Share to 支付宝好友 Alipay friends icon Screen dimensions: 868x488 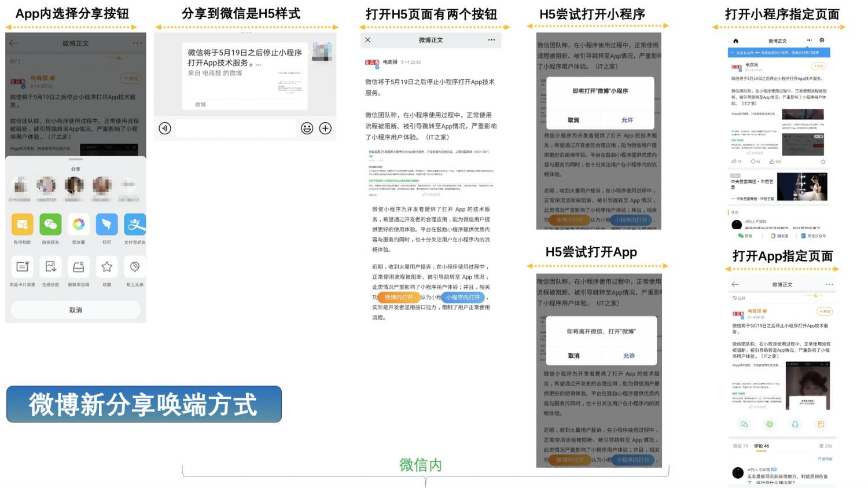[x=134, y=225]
